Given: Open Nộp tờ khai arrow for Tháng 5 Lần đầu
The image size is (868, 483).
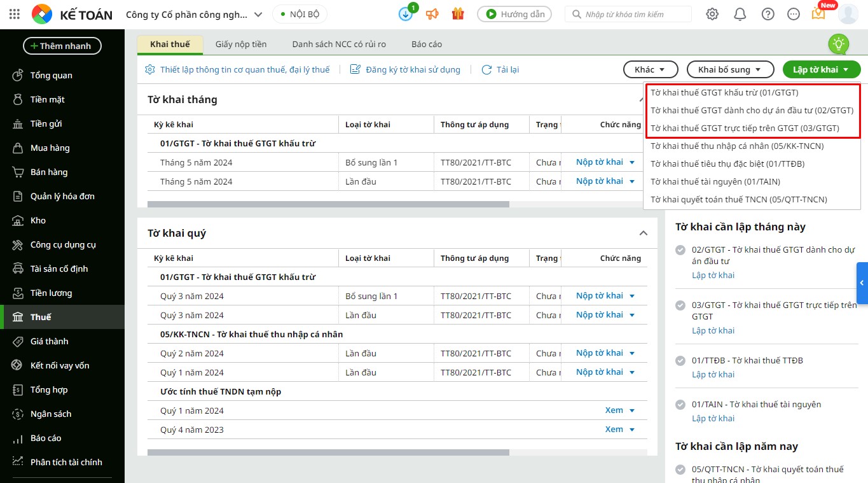Looking at the screenshot, I should 632,181.
